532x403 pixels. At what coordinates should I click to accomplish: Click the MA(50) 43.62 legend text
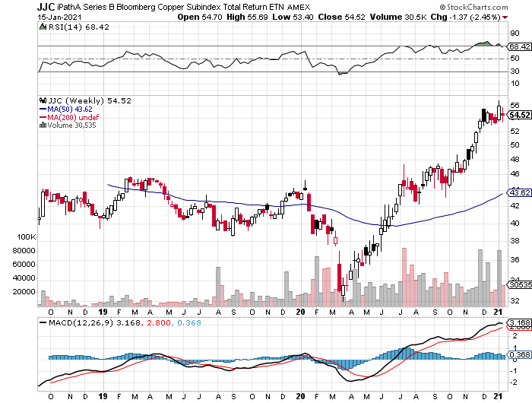[x=70, y=109]
